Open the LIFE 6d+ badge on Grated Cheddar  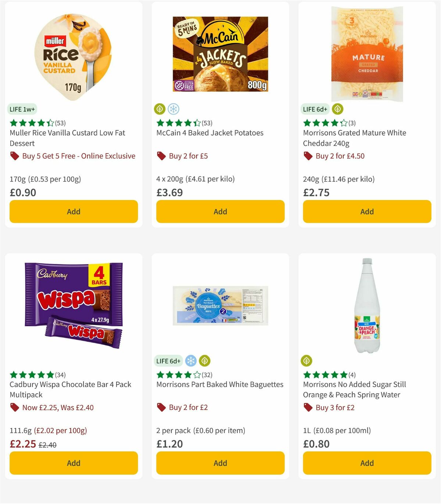coord(315,109)
